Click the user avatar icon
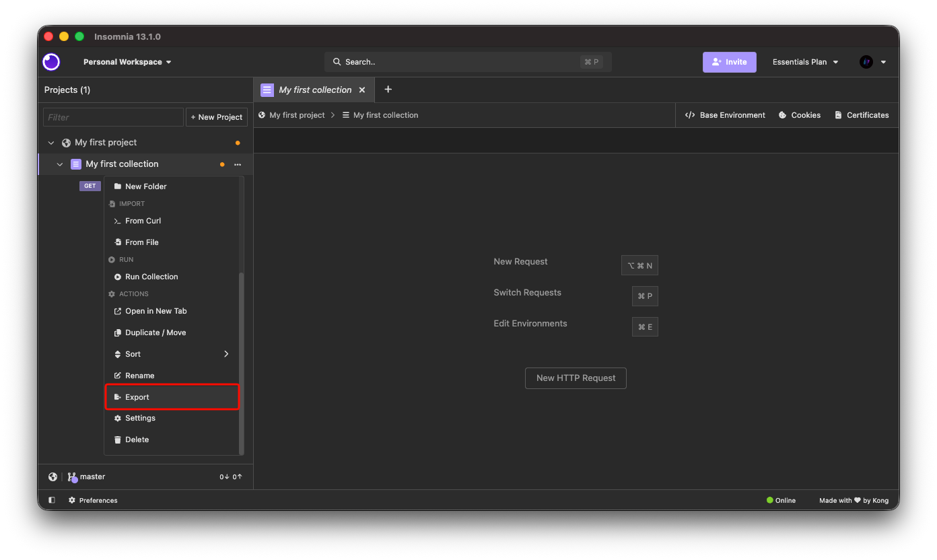Screen dimensions: 937x560 (x=866, y=62)
